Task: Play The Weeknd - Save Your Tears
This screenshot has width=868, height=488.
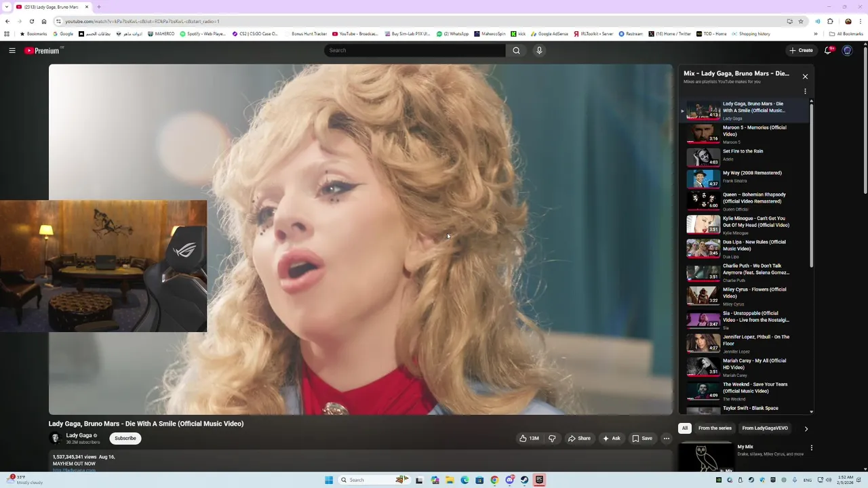Action: pyautogui.click(x=745, y=391)
